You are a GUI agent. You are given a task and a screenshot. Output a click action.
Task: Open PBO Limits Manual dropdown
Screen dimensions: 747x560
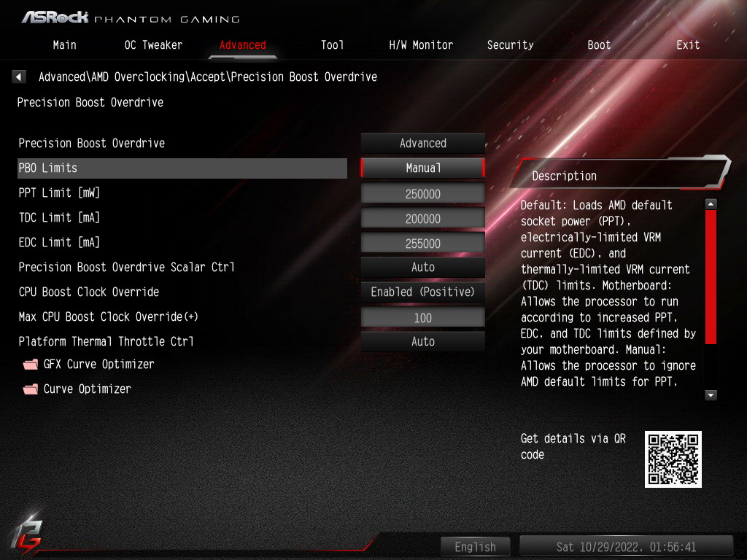[x=423, y=168]
